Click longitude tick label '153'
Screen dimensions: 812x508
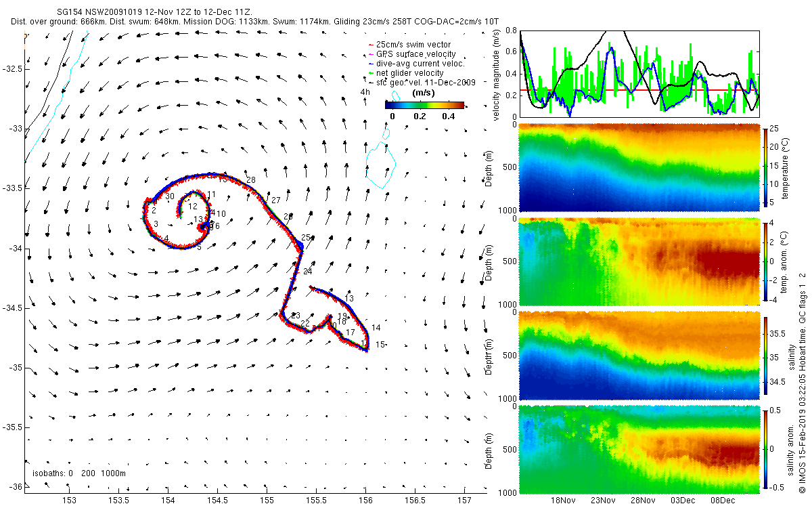tap(69, 500)
